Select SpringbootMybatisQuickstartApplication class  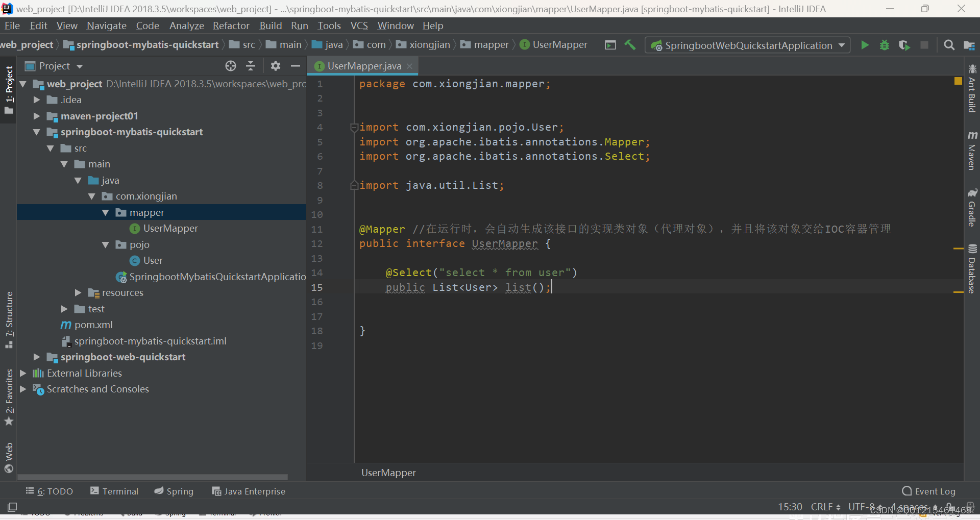217,277
